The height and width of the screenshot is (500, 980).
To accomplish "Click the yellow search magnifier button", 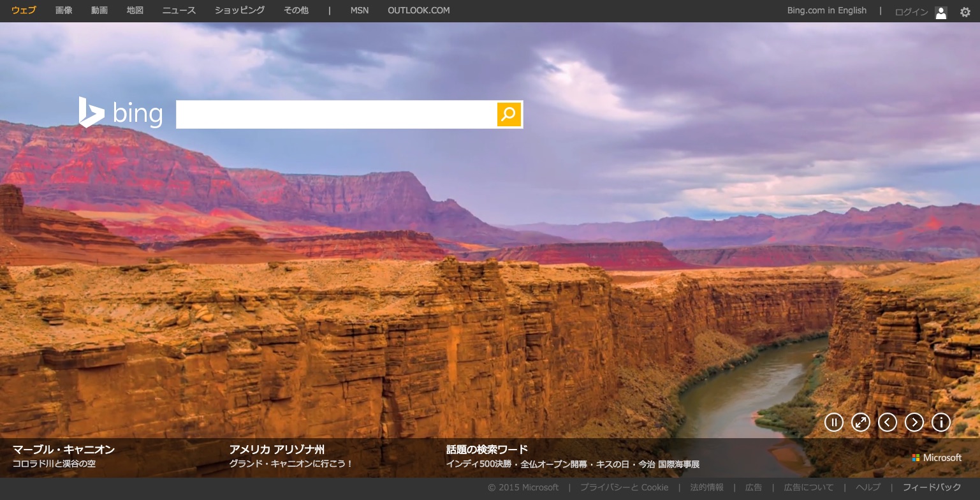I will tap(509, 114).
